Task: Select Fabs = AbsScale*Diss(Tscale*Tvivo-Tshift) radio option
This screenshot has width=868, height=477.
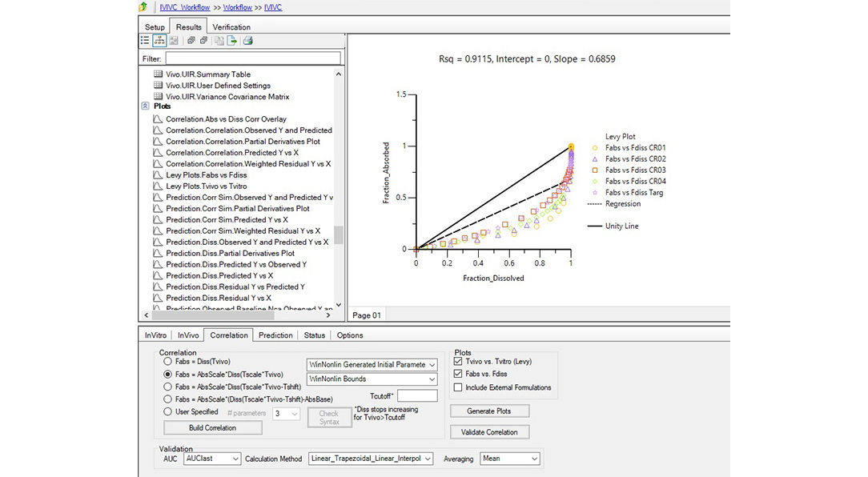Action: click(167, 387)
